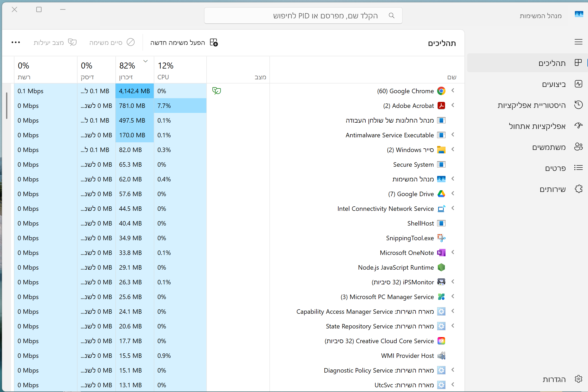Click the hamburger navigation menu icon

pos(578,42)
